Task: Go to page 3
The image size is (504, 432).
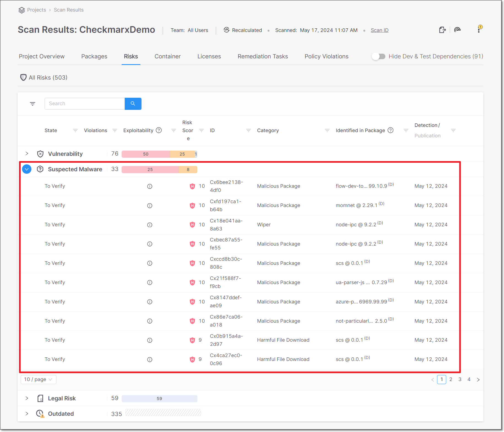Action: (460, 379)
